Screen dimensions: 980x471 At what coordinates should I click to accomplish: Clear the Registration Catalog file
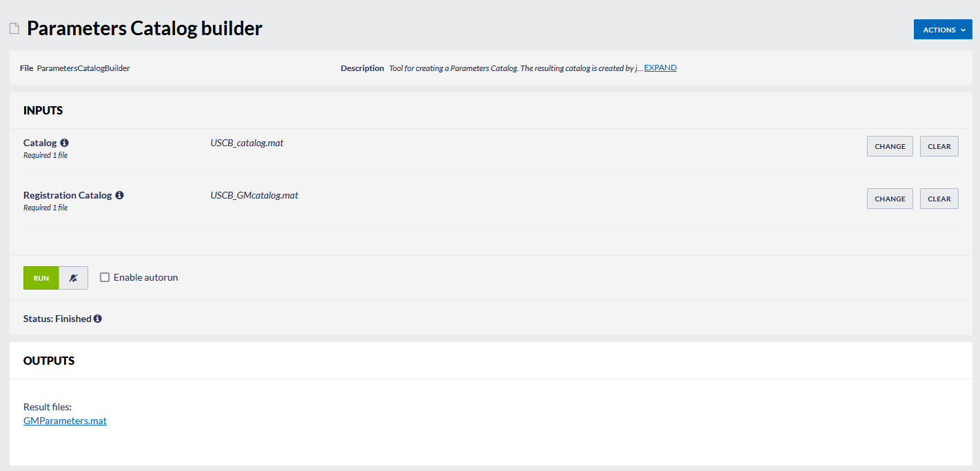tap(939, 199)
